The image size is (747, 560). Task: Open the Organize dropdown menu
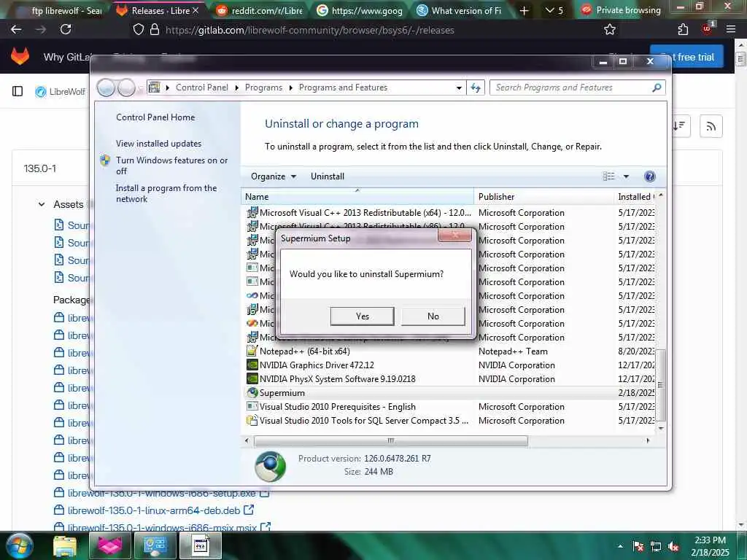pos(274,176)
